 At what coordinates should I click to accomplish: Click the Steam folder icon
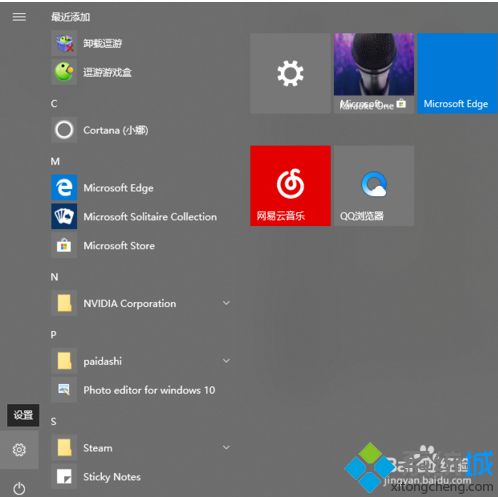click(x=64, y=448)
